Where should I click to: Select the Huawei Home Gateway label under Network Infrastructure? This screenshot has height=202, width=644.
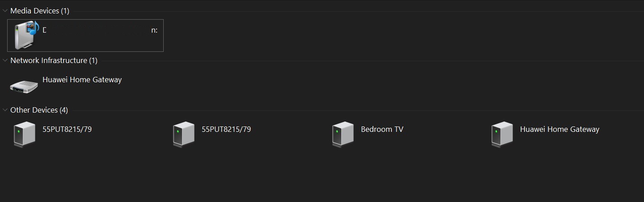coord(82,80)
